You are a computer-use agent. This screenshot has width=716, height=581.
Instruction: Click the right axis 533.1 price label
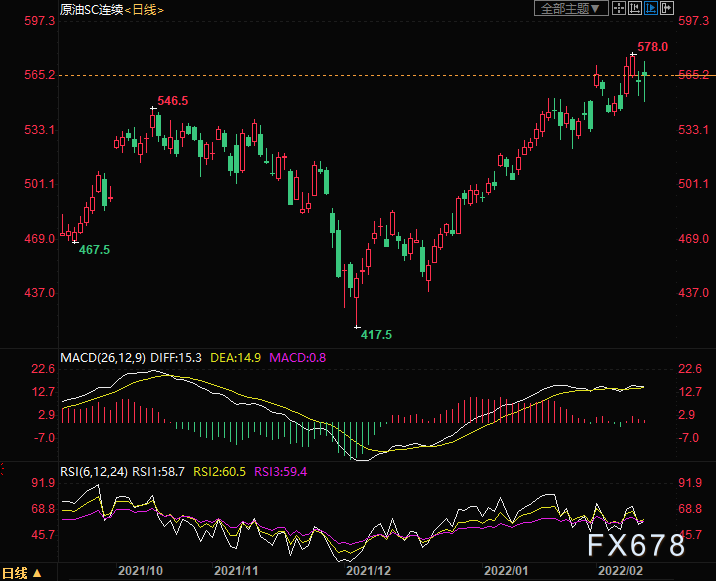(694, 130)
